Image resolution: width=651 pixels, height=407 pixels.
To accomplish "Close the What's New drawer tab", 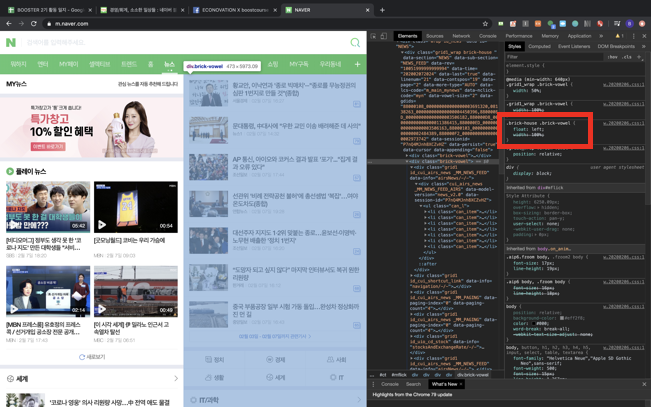I will click(460, 384).
